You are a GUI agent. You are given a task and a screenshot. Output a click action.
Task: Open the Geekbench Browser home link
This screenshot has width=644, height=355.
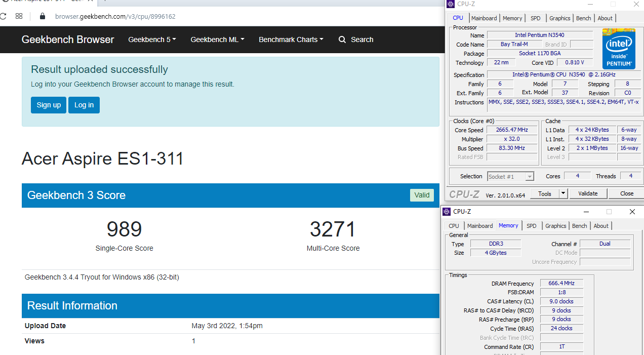click(x=68, y=40)
